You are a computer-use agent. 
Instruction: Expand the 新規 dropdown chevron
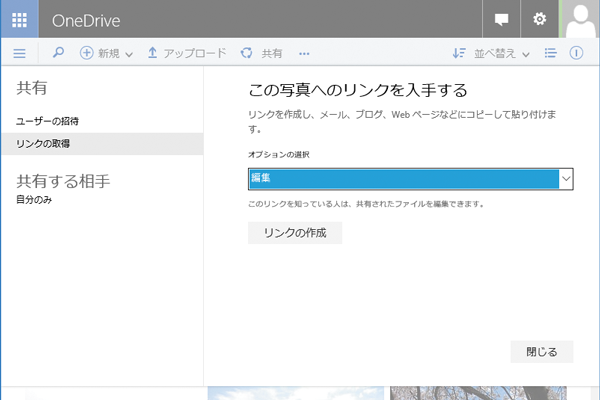point(129,54)
